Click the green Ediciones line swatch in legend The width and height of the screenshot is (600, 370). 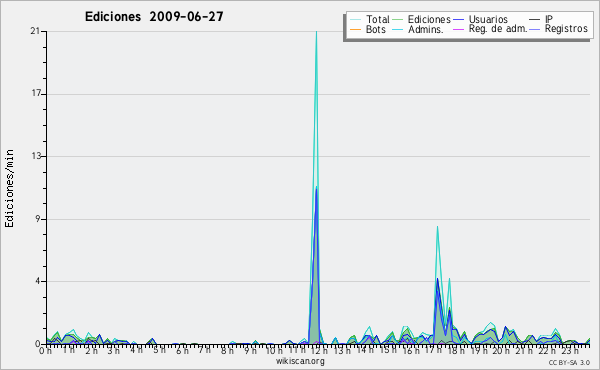(398, 20)
